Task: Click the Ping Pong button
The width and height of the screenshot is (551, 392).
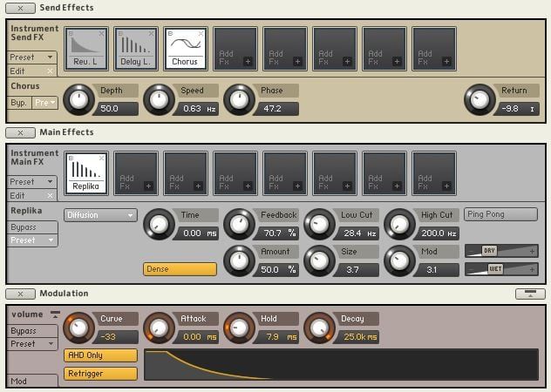Action: [x=501, y=215]
